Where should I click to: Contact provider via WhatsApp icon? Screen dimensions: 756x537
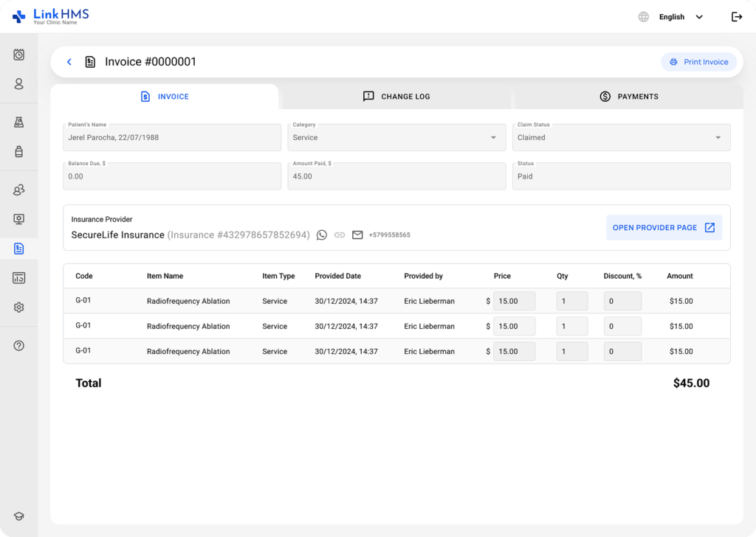(x=322, y=235)
